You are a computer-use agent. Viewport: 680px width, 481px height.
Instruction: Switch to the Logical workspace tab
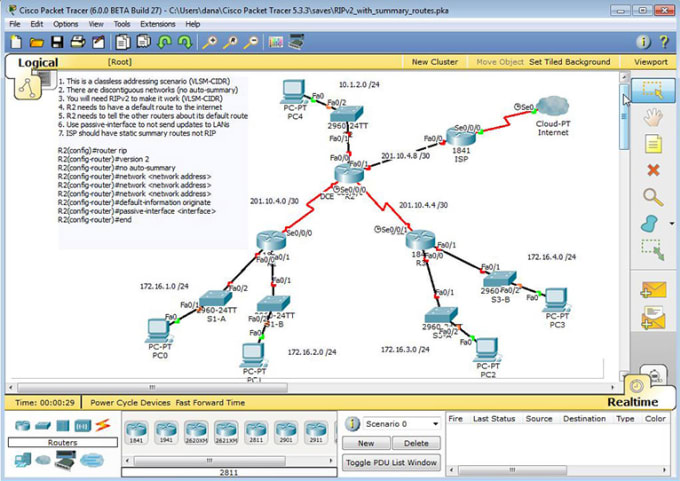38,62
